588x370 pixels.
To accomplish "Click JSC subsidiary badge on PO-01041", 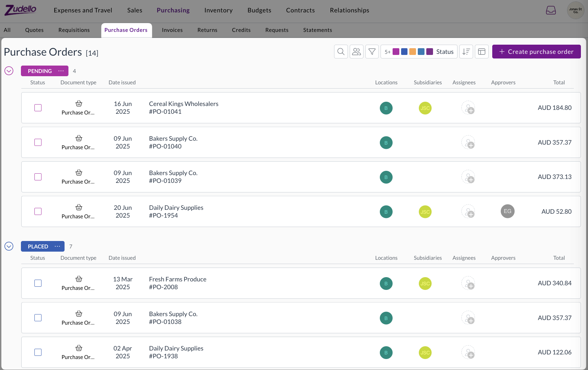I will (x=425, y=108).
